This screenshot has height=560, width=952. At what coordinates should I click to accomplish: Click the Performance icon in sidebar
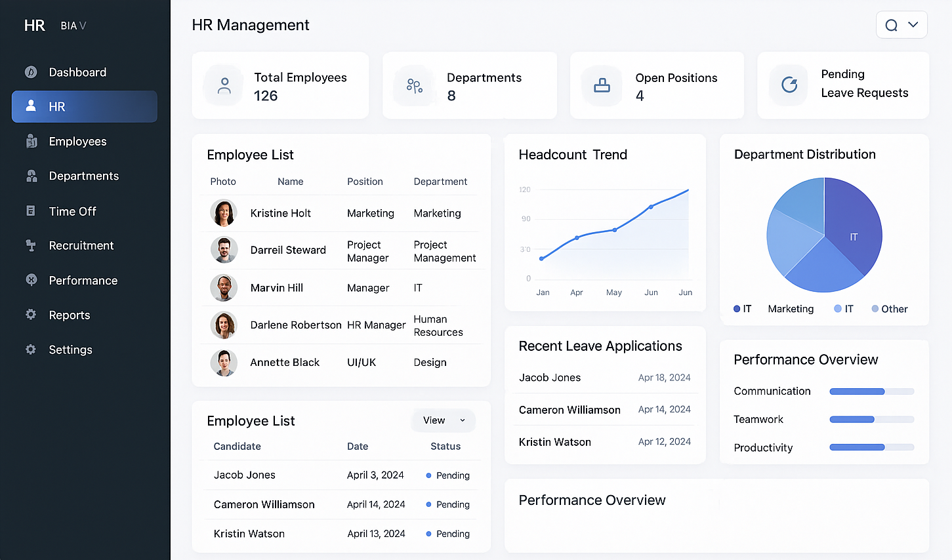click(31, 280)
